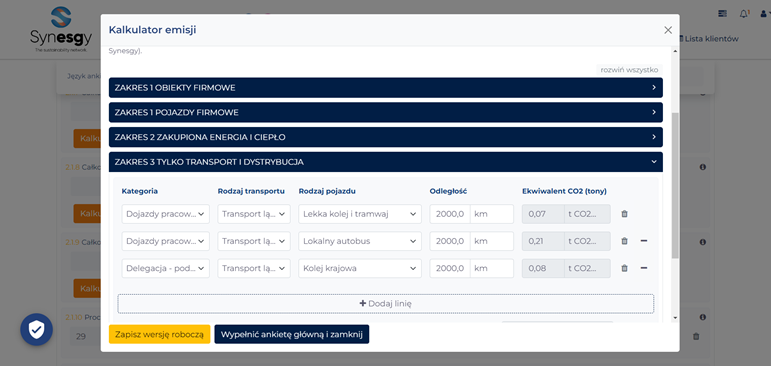The image size is (771, 366).
Task: Open Kolej krajowa vehicle dropdown
Action: (x=360, y=268)
